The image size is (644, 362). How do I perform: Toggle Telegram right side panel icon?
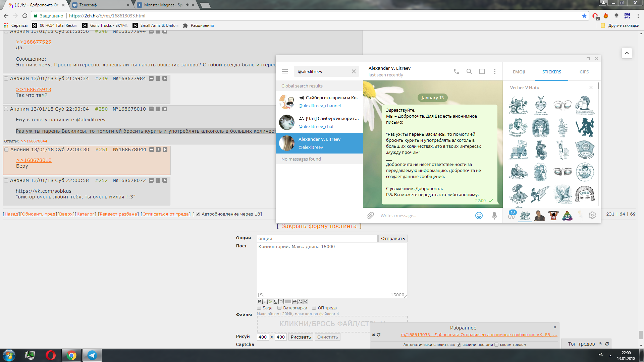click(482, 71)
